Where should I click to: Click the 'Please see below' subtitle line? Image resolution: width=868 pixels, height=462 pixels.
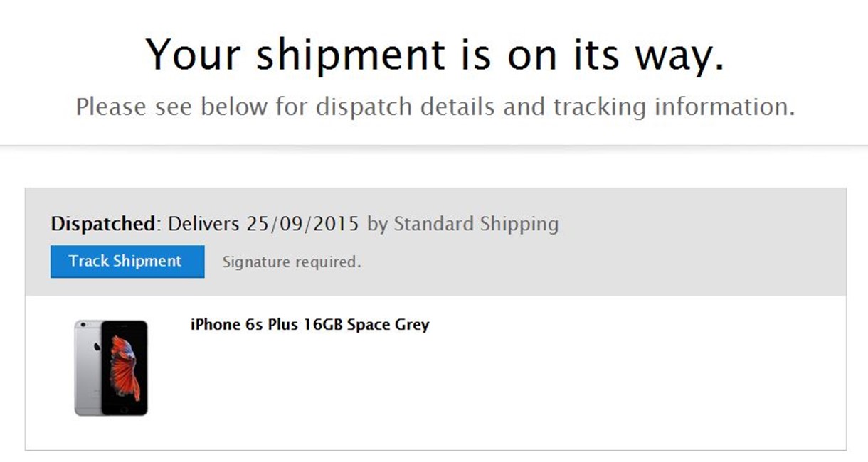click(435, 107)
